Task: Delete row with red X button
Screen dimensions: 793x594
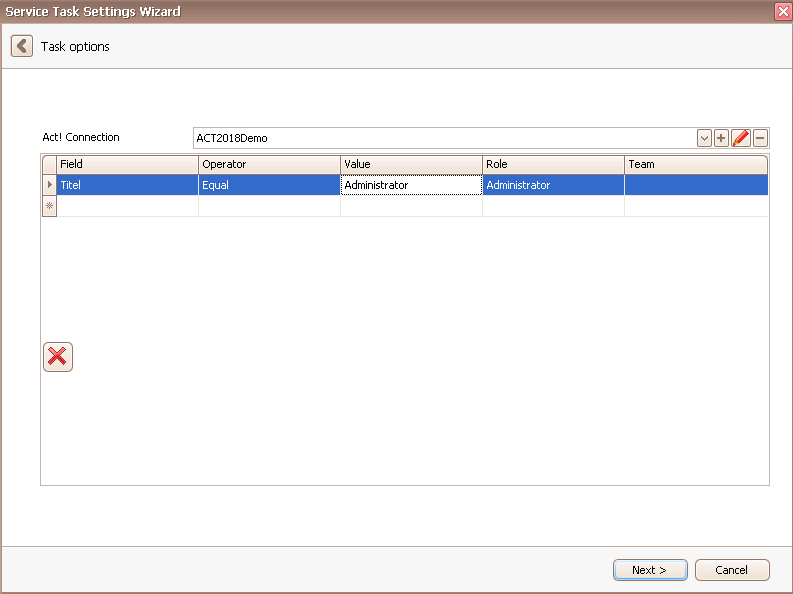Action: [x=58, y=357]
